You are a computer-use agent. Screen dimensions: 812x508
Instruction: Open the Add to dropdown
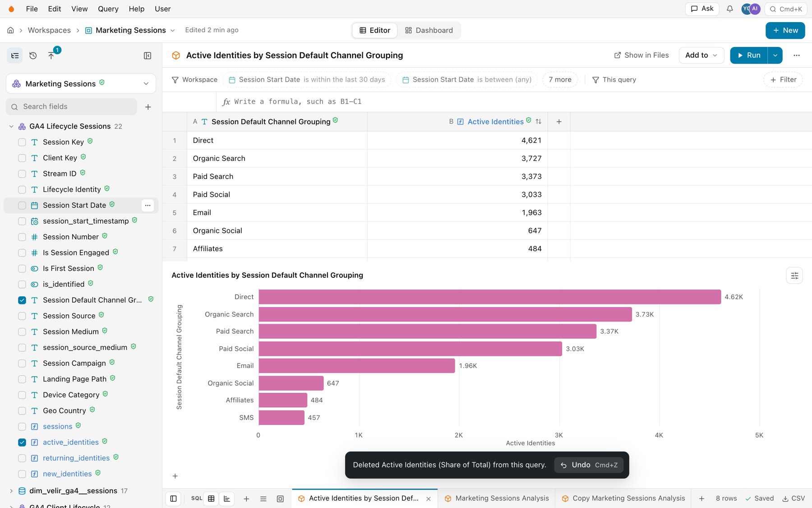click(x=701, y=55)
